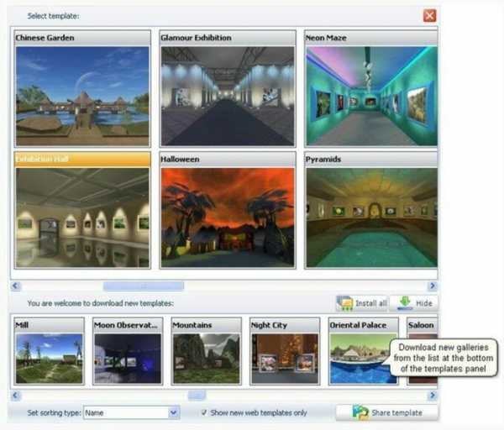Click the Neon Maze title label
Image resolution: width=504 pixels, height=430 pixels.
coord(326,38)
